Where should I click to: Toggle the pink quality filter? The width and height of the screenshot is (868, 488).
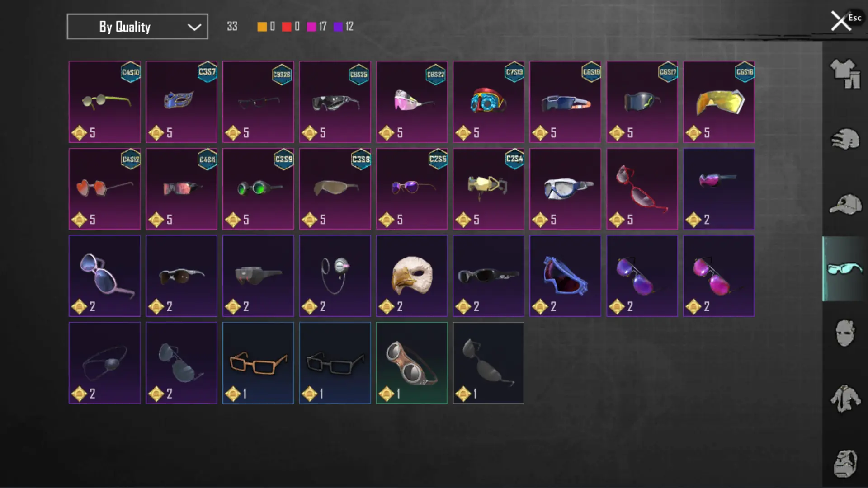[x=311, y=27]
